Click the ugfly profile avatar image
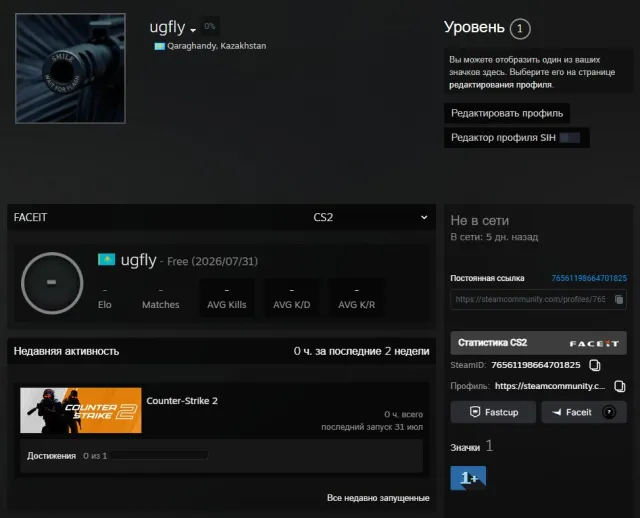 [70, 68]
